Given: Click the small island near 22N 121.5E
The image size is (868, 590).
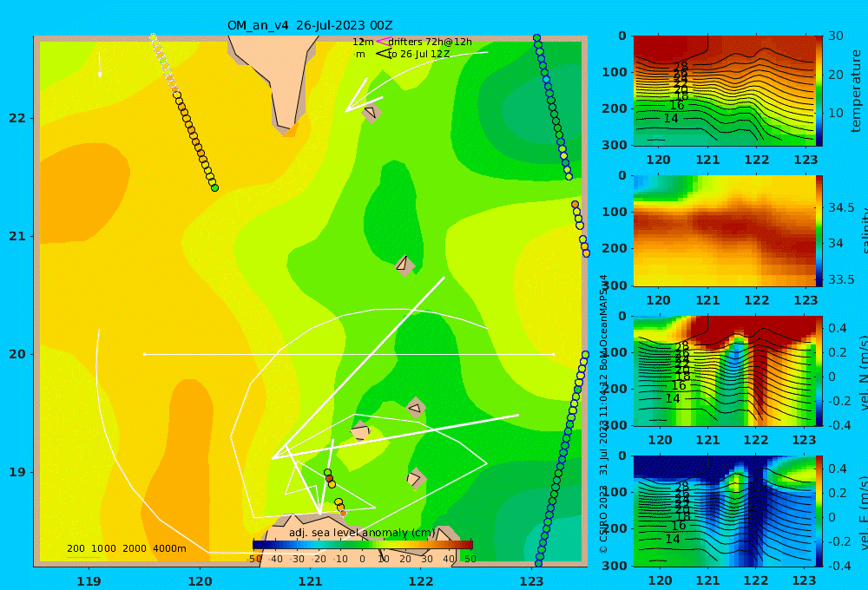Looking at the screenshot, I should [372, 113].
